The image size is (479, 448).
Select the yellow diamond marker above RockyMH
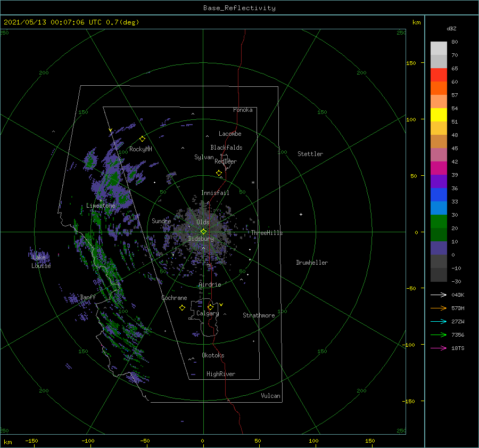click(142, 139)
